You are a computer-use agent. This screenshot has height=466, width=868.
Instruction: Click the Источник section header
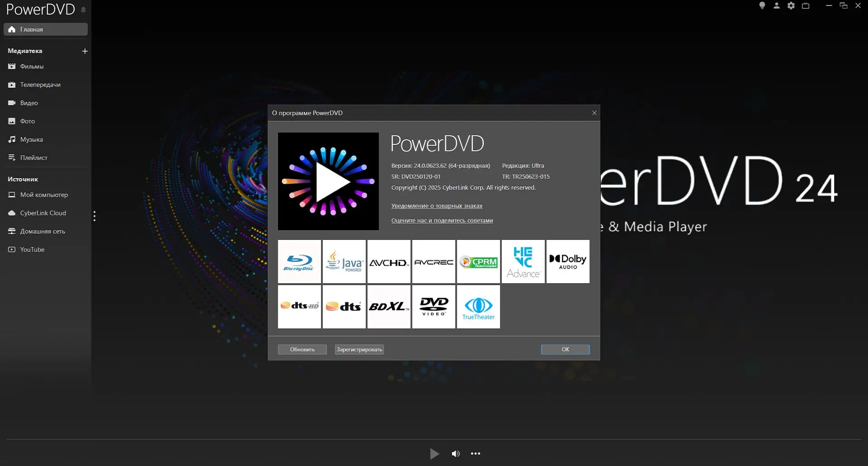coord(23,179)
